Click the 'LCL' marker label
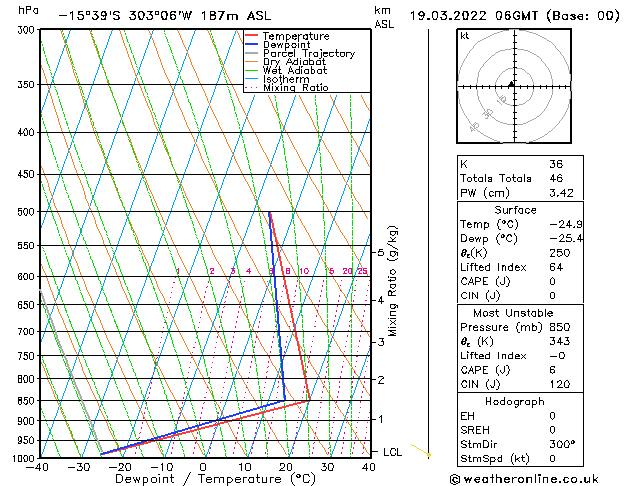This screenshot has height=486, width=629. click(392, 452)
